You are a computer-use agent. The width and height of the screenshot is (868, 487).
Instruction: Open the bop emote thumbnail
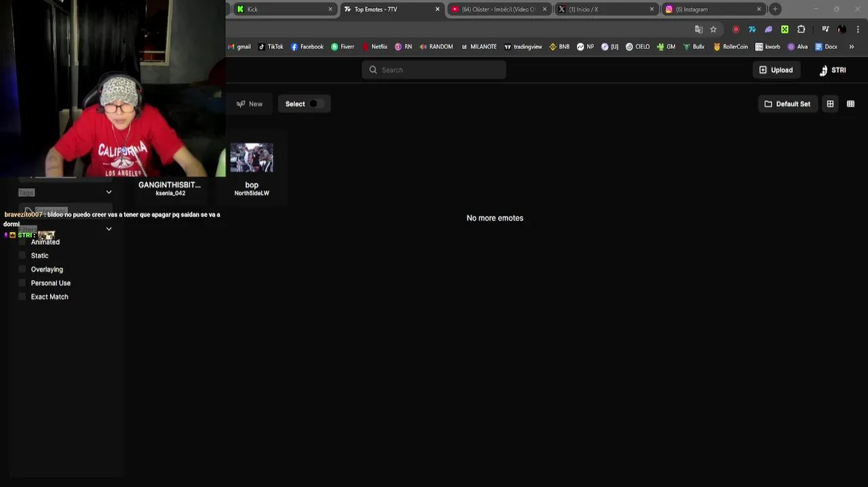(x=252, y=158)
